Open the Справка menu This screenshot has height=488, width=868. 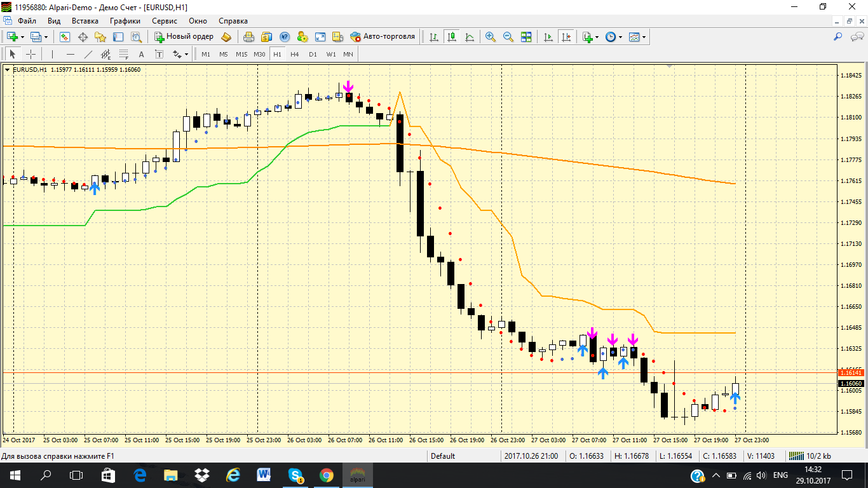[x=233, y=21]
